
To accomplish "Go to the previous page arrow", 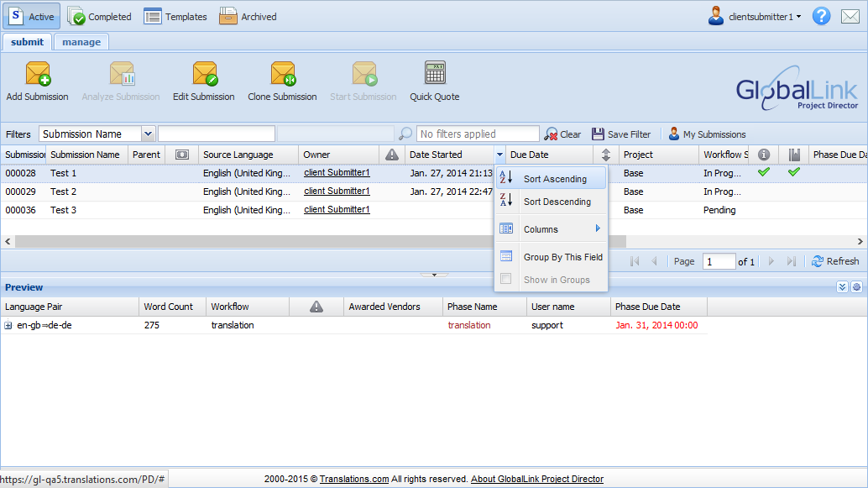I will pyautogui.click(x=654, y=261).
